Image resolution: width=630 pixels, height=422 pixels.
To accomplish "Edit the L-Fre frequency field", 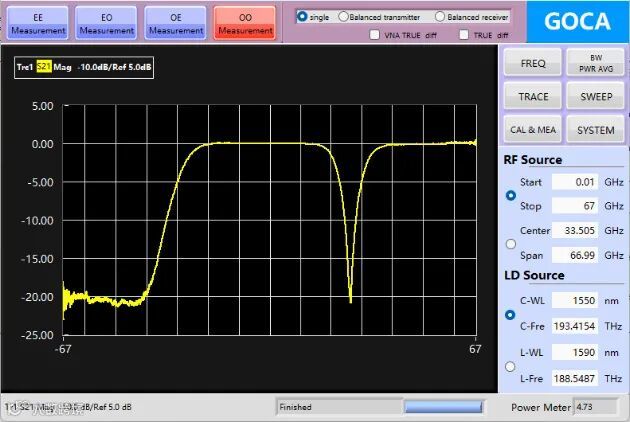I will [575, 378].
